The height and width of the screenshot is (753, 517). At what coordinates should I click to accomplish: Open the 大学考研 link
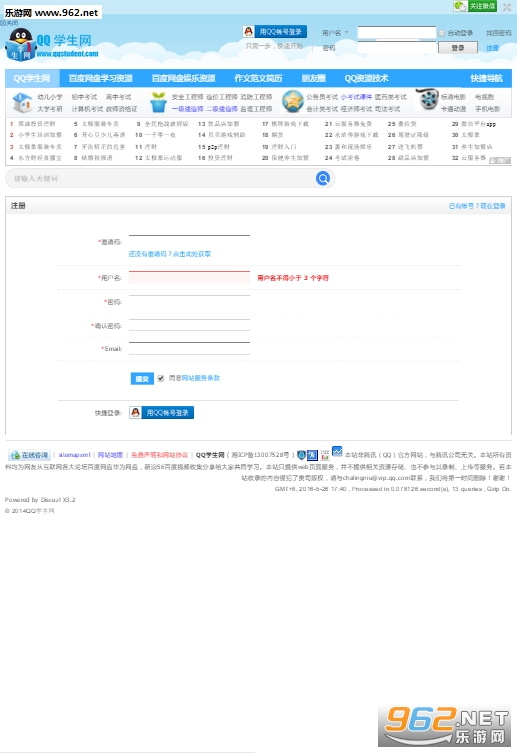(x=50, y=109)
